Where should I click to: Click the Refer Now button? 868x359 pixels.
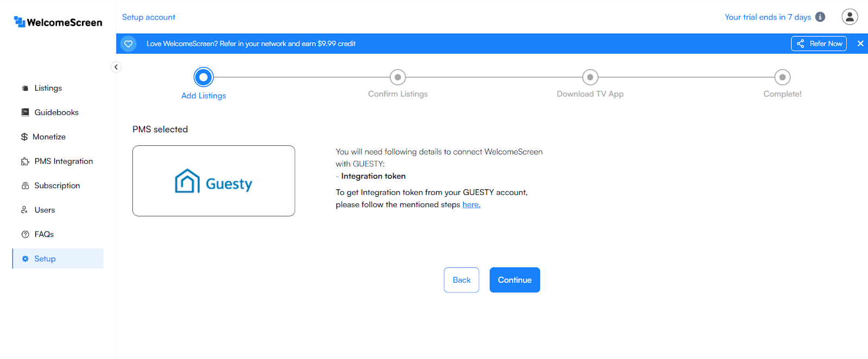[819, 43]
